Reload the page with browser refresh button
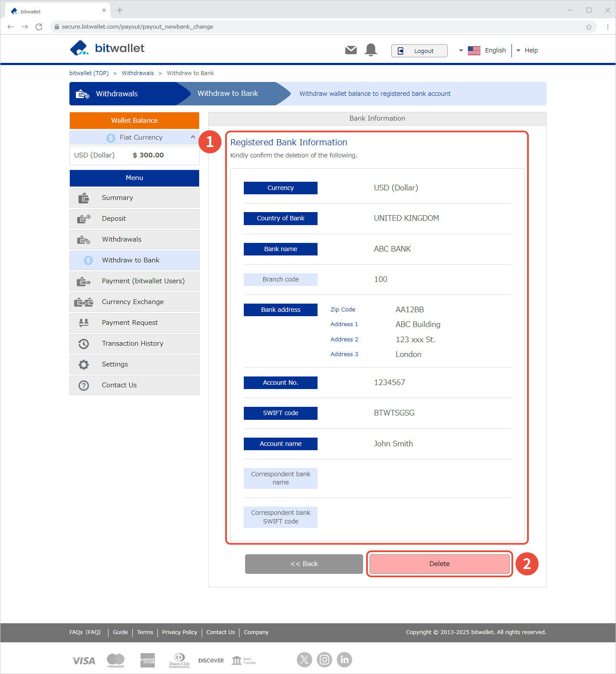Screen dimensions: 616x674 click(39, 27)
